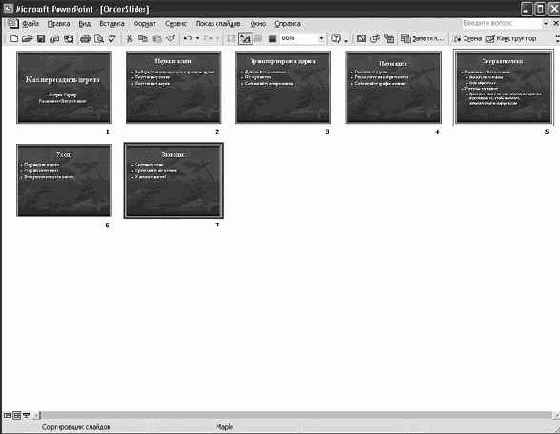Click the Help question mark icon

[x=336, y=38]
